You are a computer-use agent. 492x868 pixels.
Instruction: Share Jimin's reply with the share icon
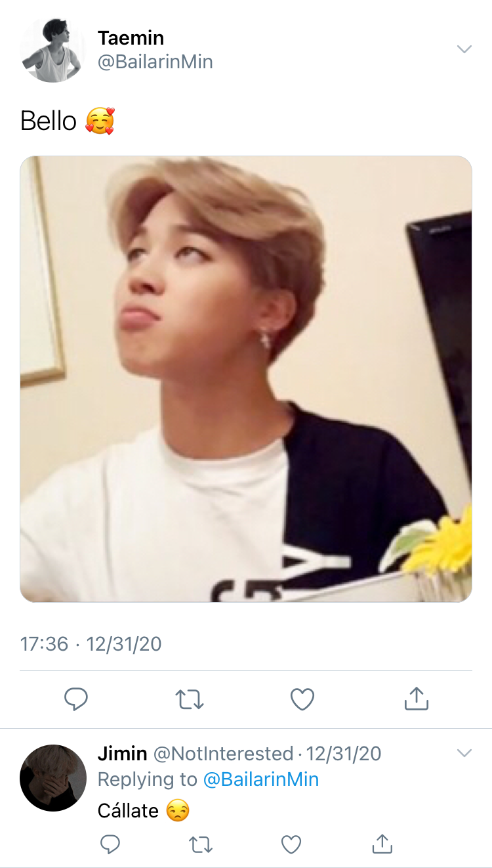382,844
